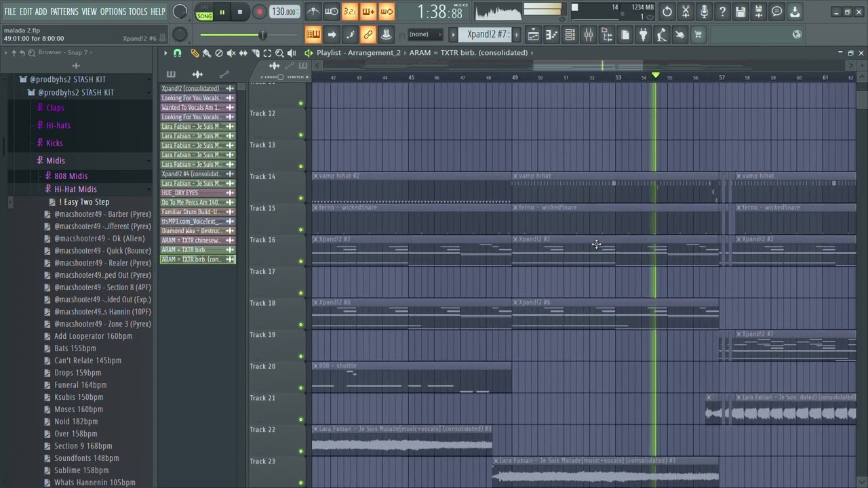Open the (none) selector next to pattern box
The width and height of the screenshot is (868, 488).
(x=424, y=35)
